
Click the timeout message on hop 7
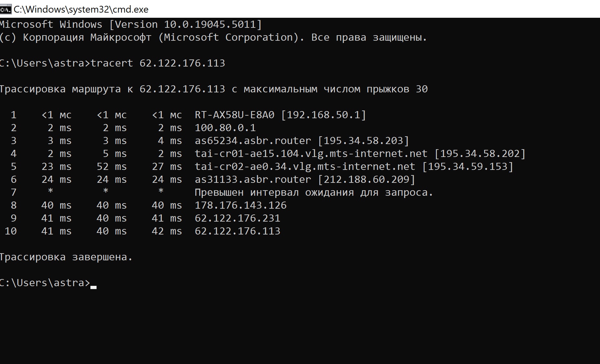point(314,192)
